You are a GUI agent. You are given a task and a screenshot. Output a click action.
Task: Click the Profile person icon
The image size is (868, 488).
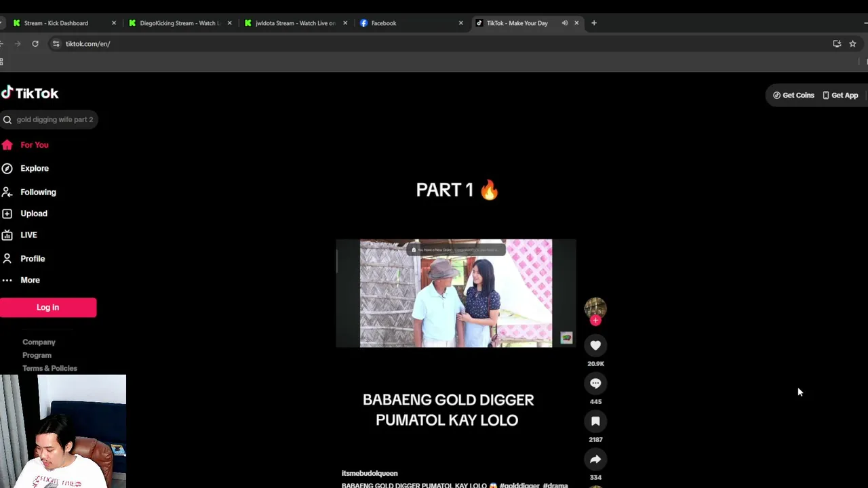click(x=7, y=258)
